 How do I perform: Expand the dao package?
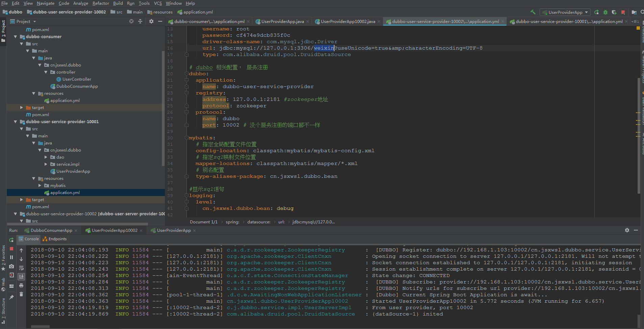point(46,157)
